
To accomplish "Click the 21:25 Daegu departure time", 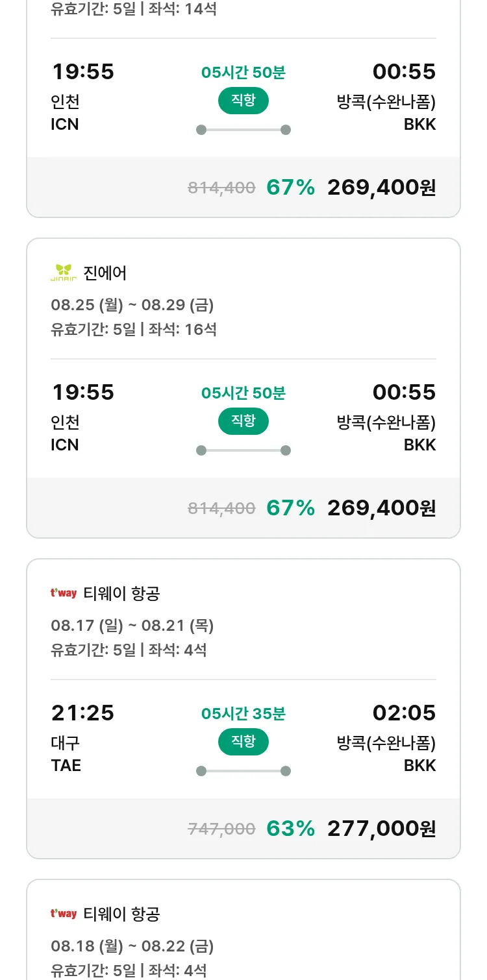I will coord(82,713).
